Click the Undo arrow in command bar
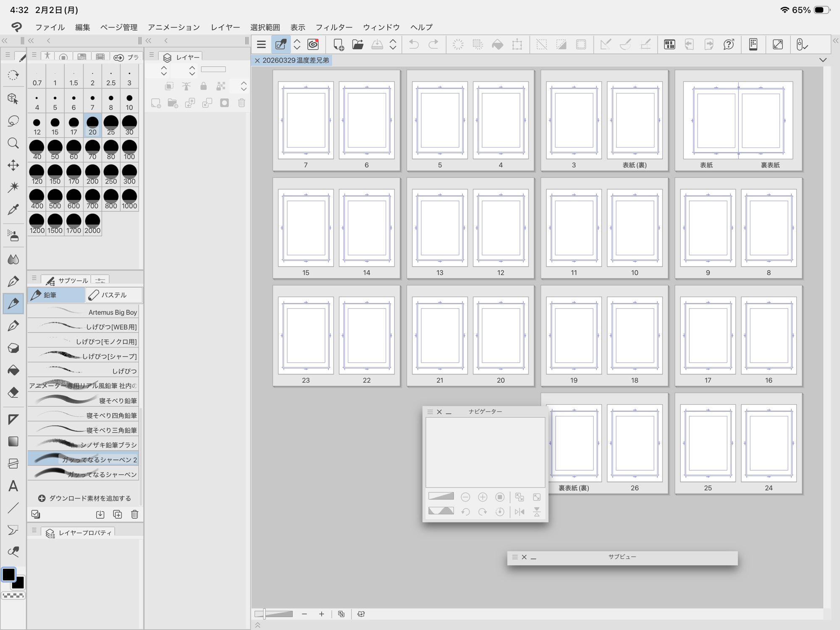 click(414, 45)
